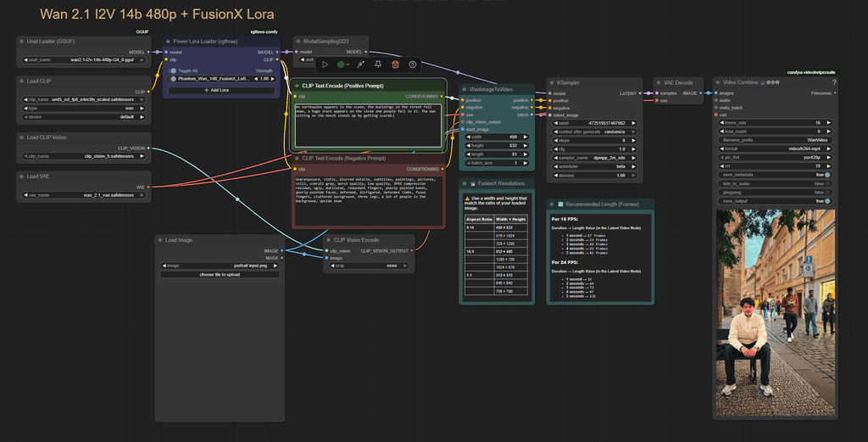This screenshot has height=442, width=868.
Task: Collapse the Power Lora Loader node dot
Action: coord(168,42)
